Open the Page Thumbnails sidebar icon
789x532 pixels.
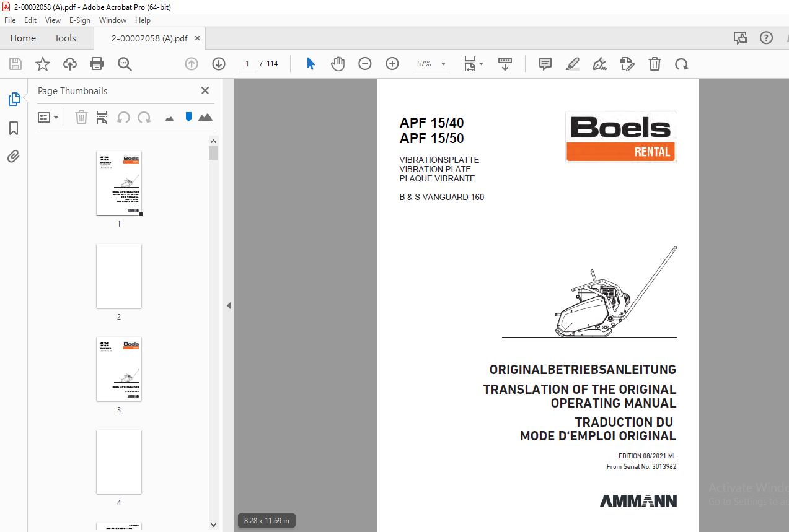14,99
